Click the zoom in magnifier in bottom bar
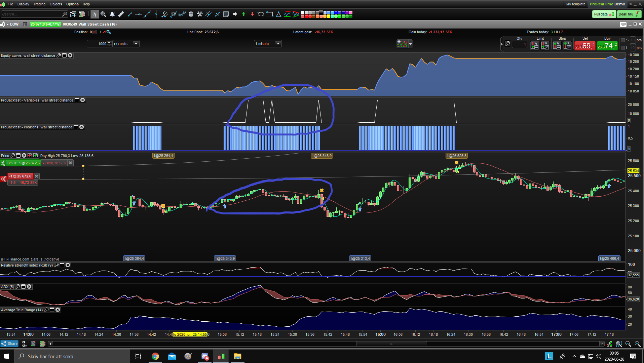The width and height of the screenshot is (644, 363). pos(638,344)
